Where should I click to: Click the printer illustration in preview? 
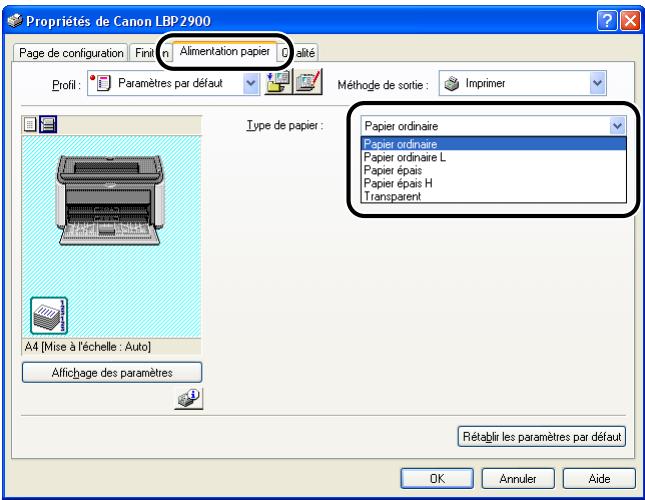coord(110,200)
